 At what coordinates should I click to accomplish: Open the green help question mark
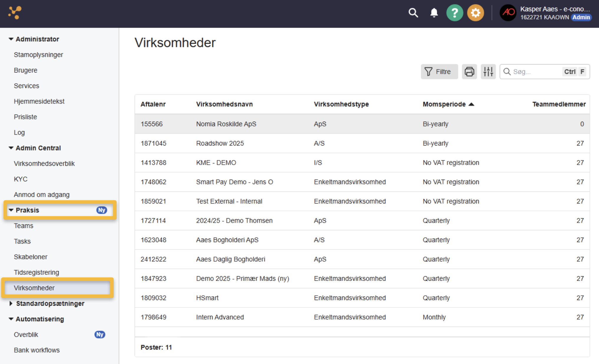(x=455, y=13)
